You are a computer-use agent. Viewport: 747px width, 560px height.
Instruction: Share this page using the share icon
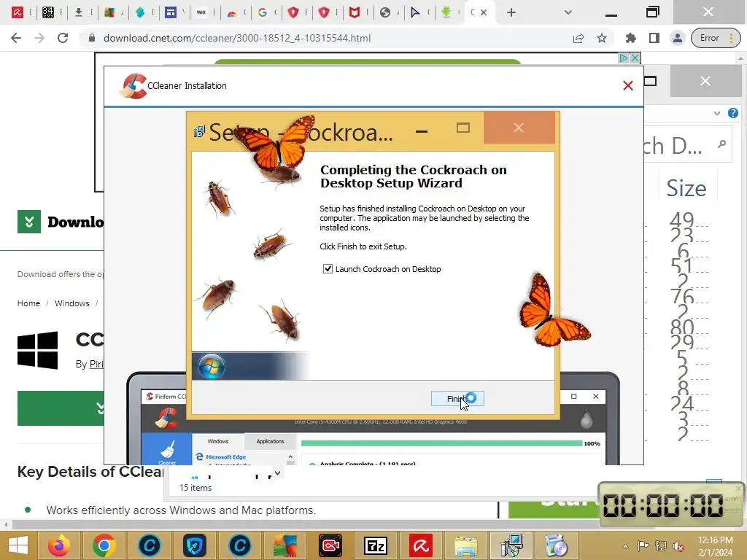(578, 38)
